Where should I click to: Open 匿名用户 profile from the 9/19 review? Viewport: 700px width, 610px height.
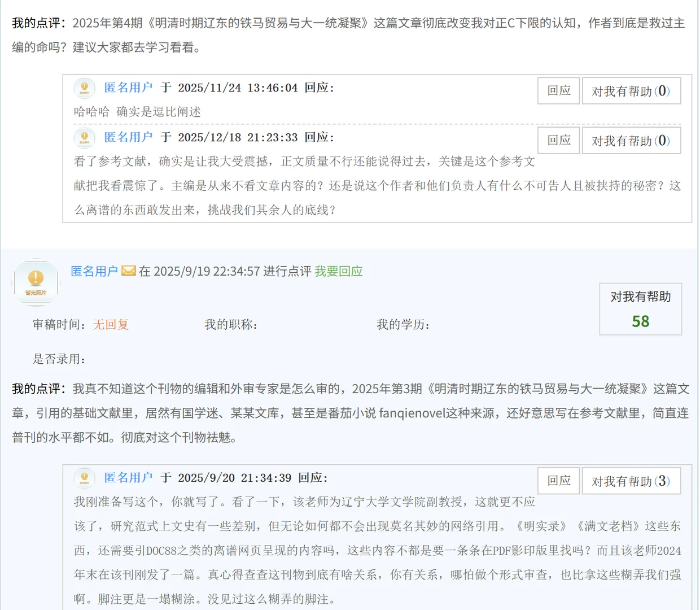coord(94,271)
